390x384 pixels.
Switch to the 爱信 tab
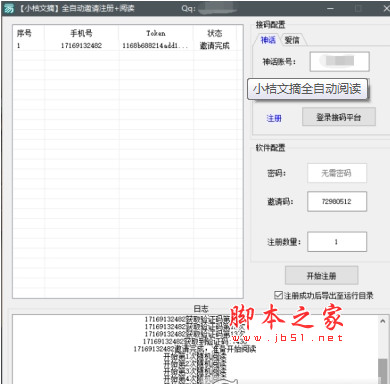[292, 40]
